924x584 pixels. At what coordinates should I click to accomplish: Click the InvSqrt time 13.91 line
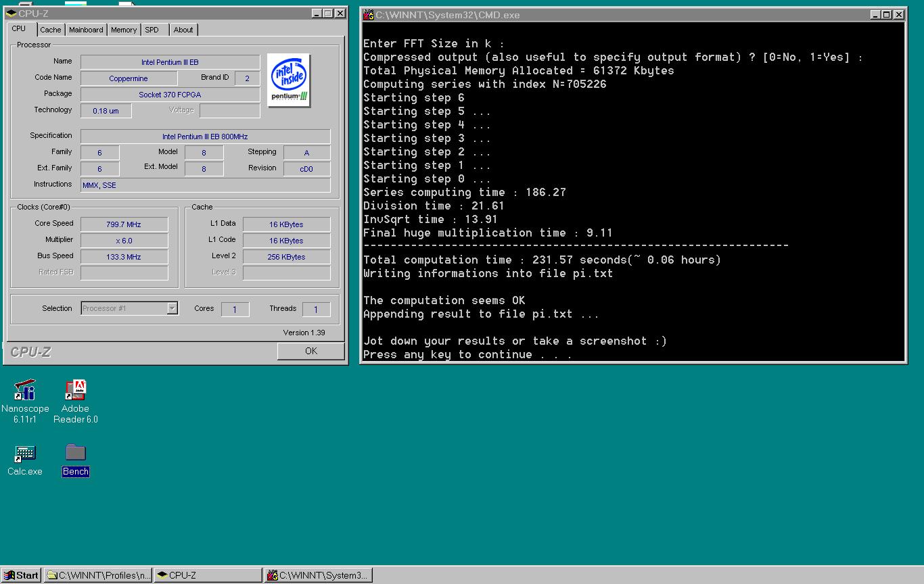(430, 219)
